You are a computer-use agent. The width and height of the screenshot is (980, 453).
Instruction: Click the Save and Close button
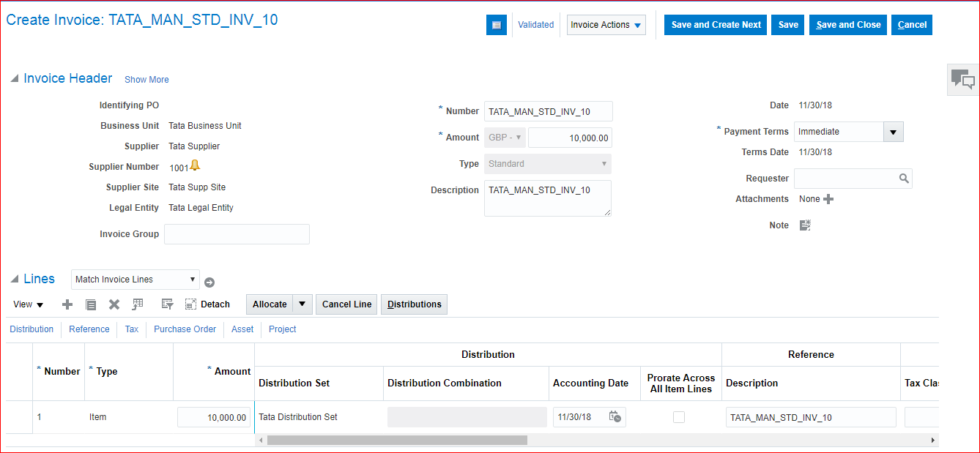848,25
